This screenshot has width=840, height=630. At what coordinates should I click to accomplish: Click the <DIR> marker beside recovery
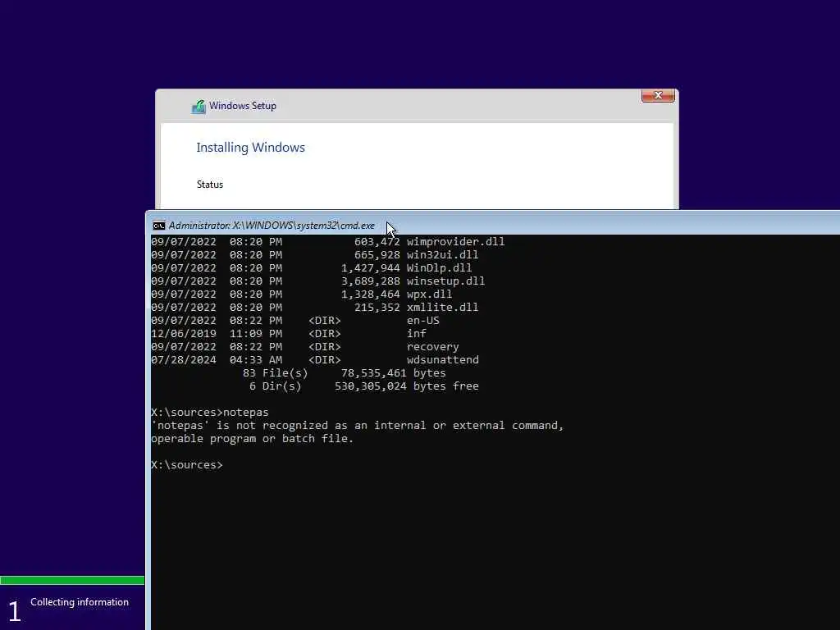pos(325,347)
